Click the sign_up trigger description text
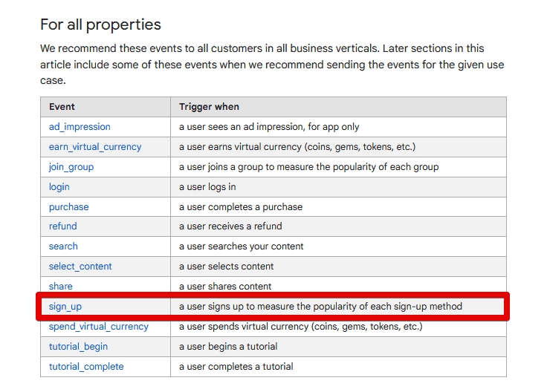The width and height of the screenshot is (547, 392). [x=320, y=307]
